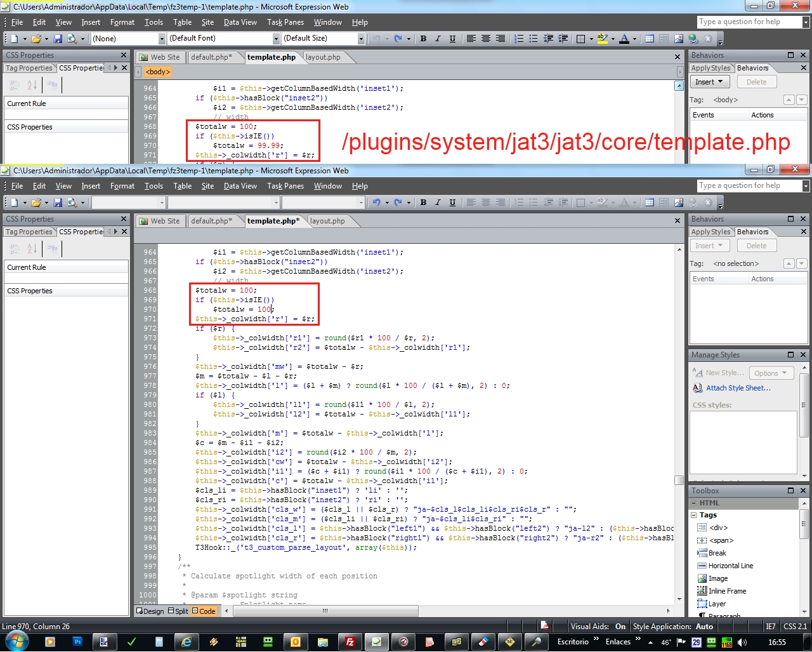Open the (Default Font) dropdown

pyautogui.click(x=276, y=39)
